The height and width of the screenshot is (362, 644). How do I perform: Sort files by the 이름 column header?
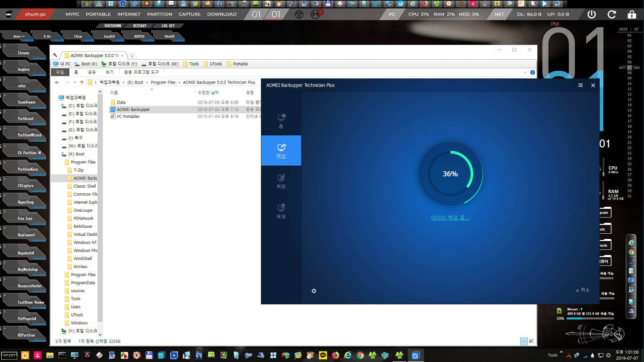[x=114, y=93]
